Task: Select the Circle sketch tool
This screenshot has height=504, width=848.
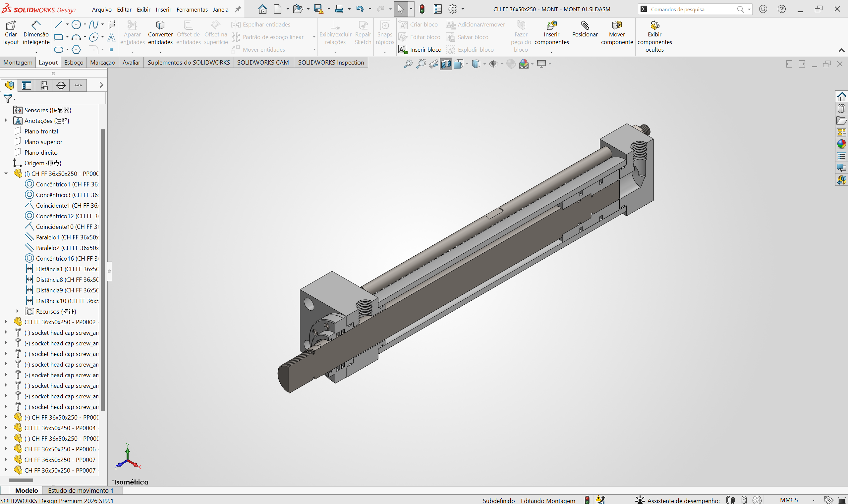Action: (x=77, y=25)
